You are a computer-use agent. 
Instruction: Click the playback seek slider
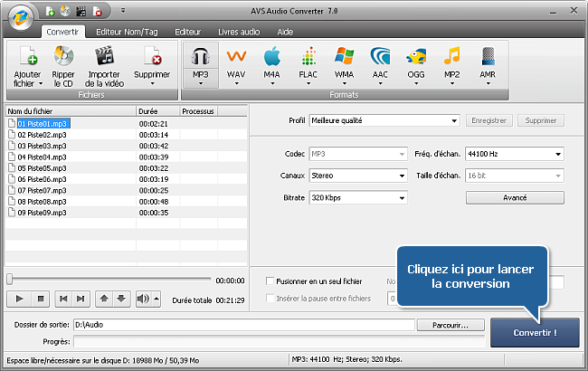[x=109, y=280]
